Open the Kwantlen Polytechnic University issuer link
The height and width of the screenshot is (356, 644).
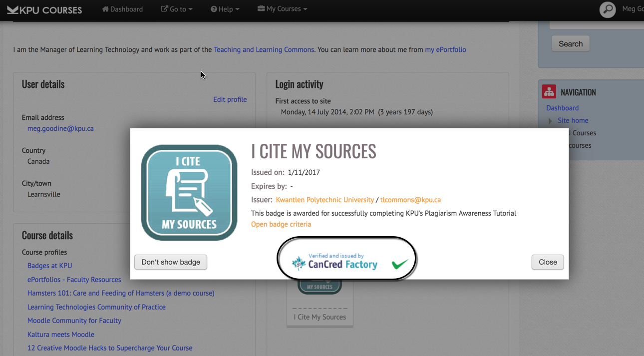[x=324, y=200]
